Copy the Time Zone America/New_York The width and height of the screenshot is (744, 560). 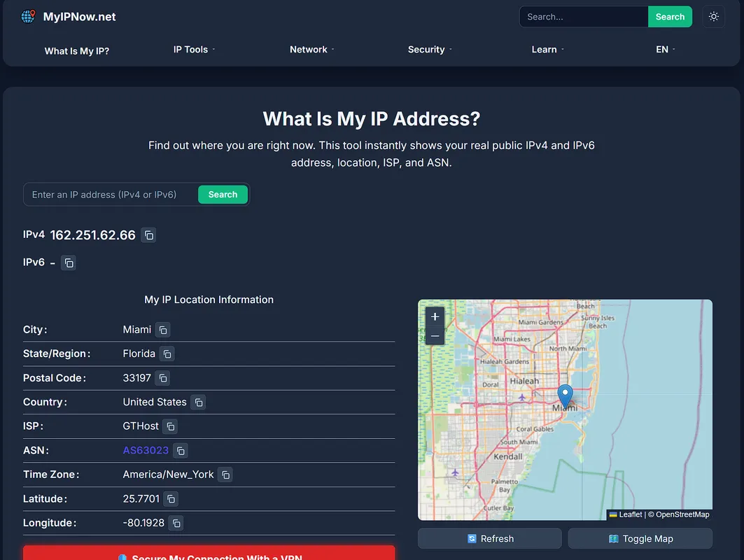click(225, 475)
